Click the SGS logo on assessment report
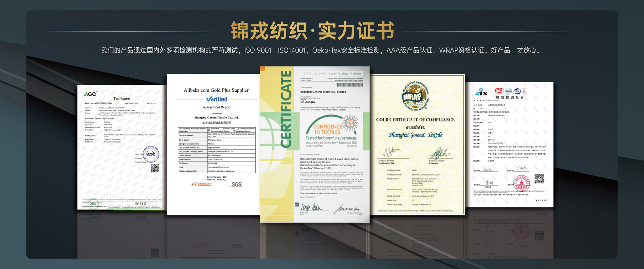Image resolution: width=644 pixels, height=269 pixels. pos(236,184)
